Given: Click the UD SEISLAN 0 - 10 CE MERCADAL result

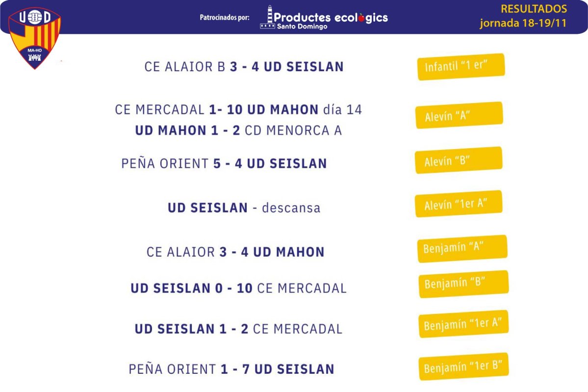Looking at the screenshot, I should tap(238, 288).
